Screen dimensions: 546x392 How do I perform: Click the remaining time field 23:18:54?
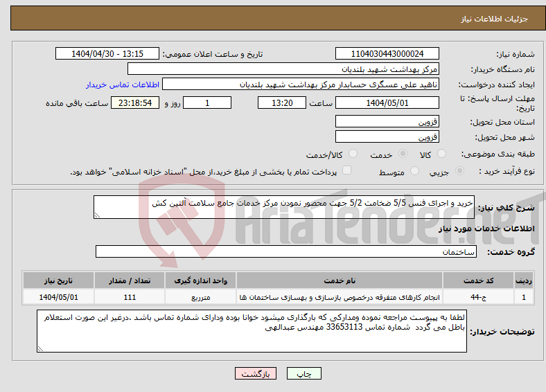point(135,103)
